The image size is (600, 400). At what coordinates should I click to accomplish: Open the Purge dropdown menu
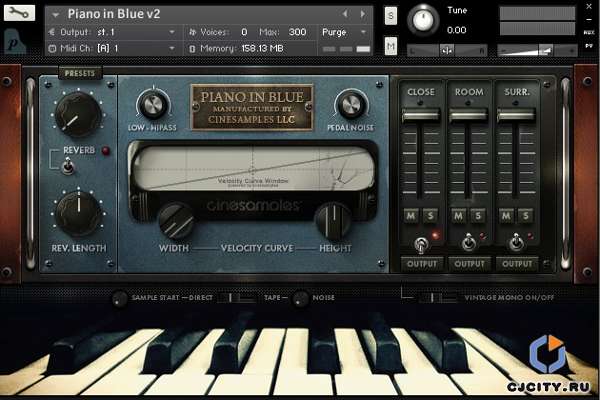click(344, 32)
